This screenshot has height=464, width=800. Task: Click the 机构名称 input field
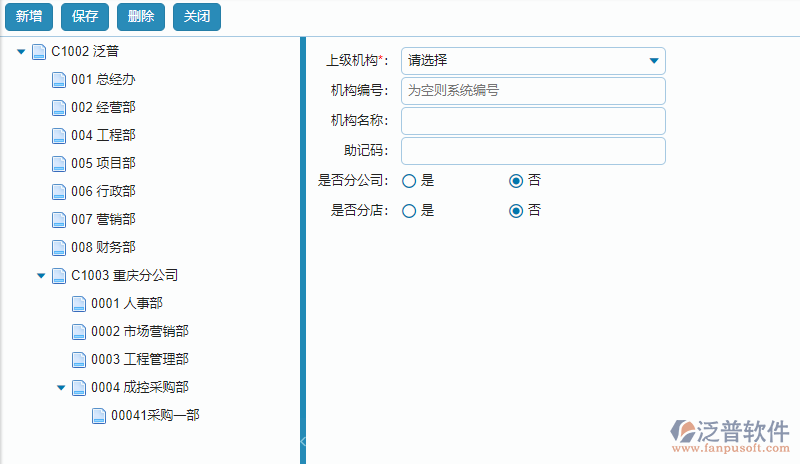[533, 121]
